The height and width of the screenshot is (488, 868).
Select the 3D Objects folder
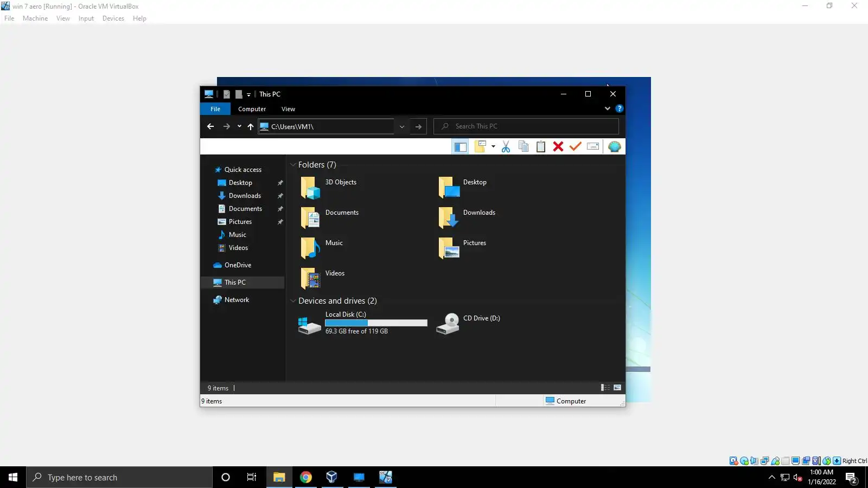tap(329, 188)
